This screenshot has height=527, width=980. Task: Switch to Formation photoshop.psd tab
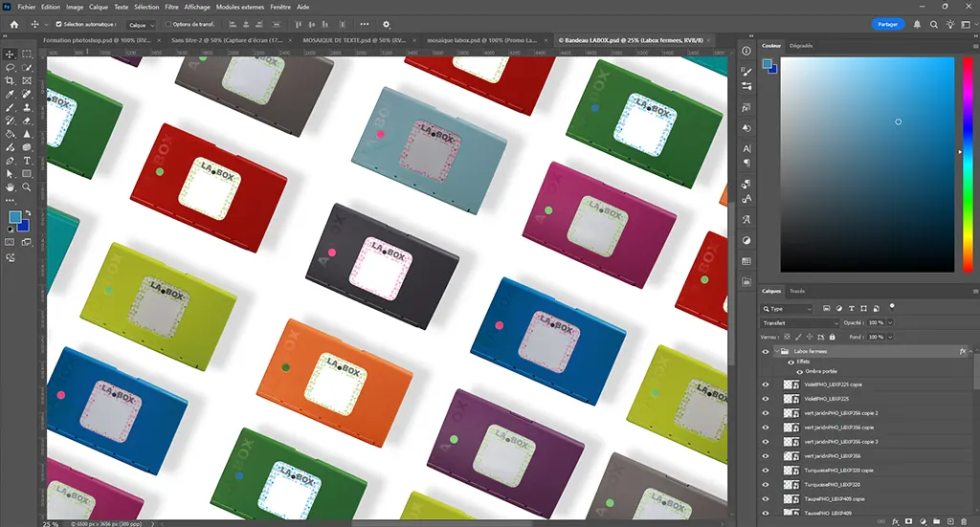coord(97,40)
